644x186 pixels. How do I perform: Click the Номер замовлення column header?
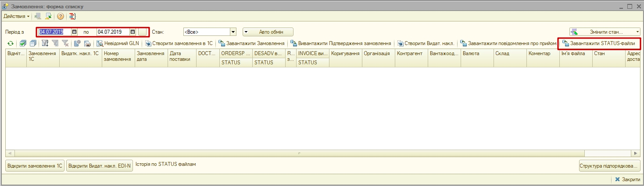(118, 58)
